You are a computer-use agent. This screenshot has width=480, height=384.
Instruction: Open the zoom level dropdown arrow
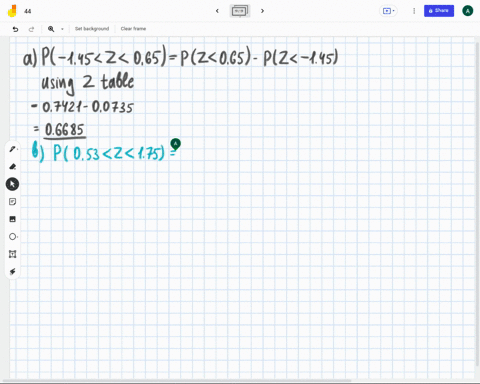62,29
